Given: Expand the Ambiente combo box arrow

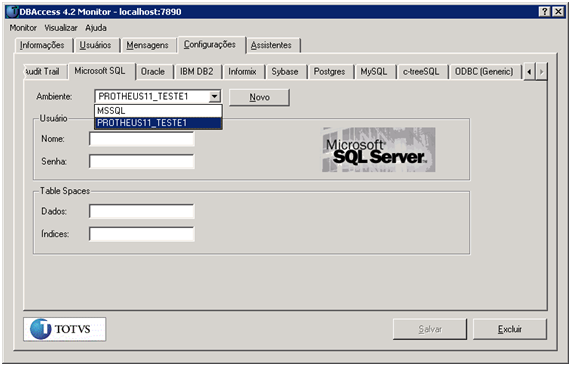Looking at the screenshot, I should coord(214,97).
